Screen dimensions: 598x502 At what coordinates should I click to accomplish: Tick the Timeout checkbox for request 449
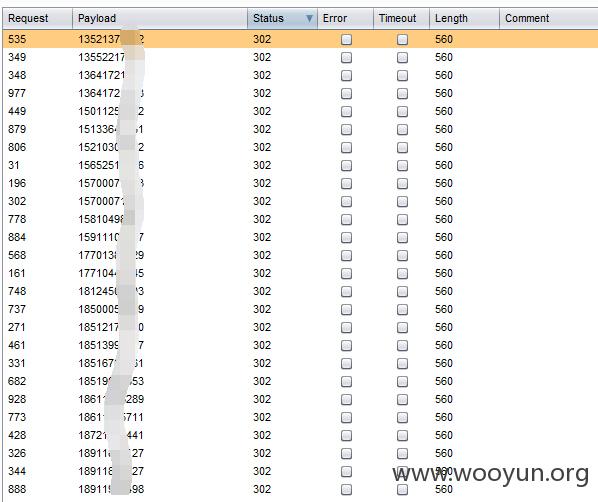(402, 111)
